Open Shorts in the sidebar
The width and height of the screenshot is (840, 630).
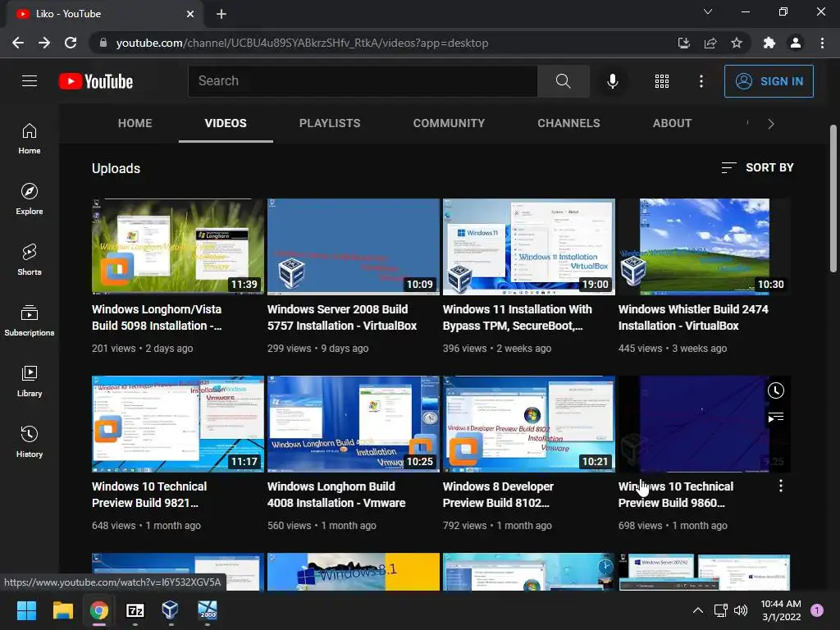coord(30,260)
